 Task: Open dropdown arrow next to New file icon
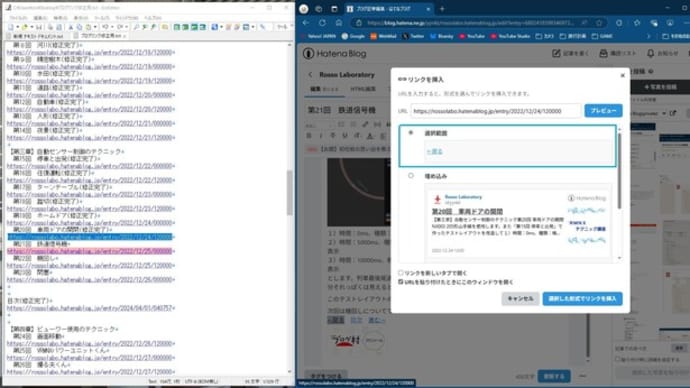point(17,27)
